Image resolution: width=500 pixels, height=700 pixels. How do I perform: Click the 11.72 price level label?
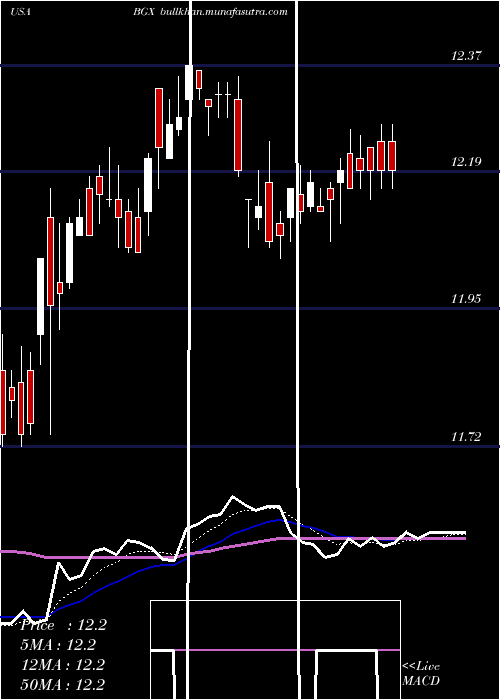tap(466, 437)
